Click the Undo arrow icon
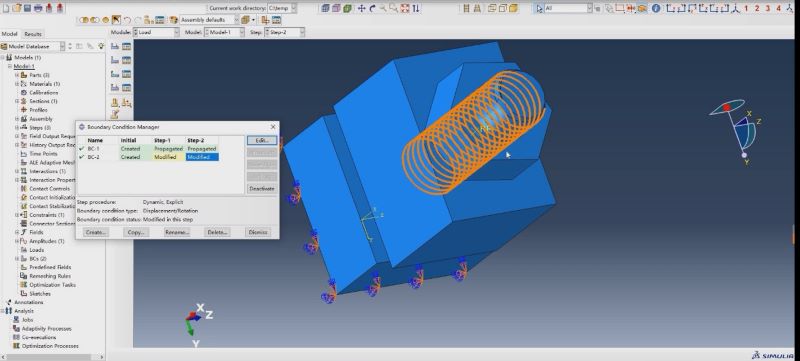The height and width of the screenshot is (361, 800). (x=127, y=20)
